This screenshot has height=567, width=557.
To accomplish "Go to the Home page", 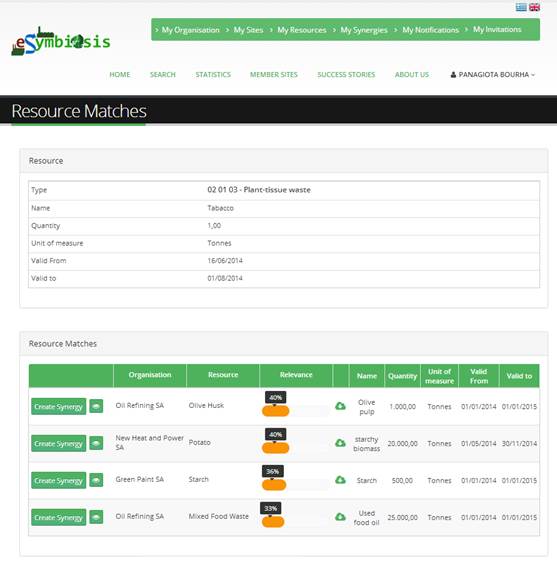I will (x=120, y=74).
